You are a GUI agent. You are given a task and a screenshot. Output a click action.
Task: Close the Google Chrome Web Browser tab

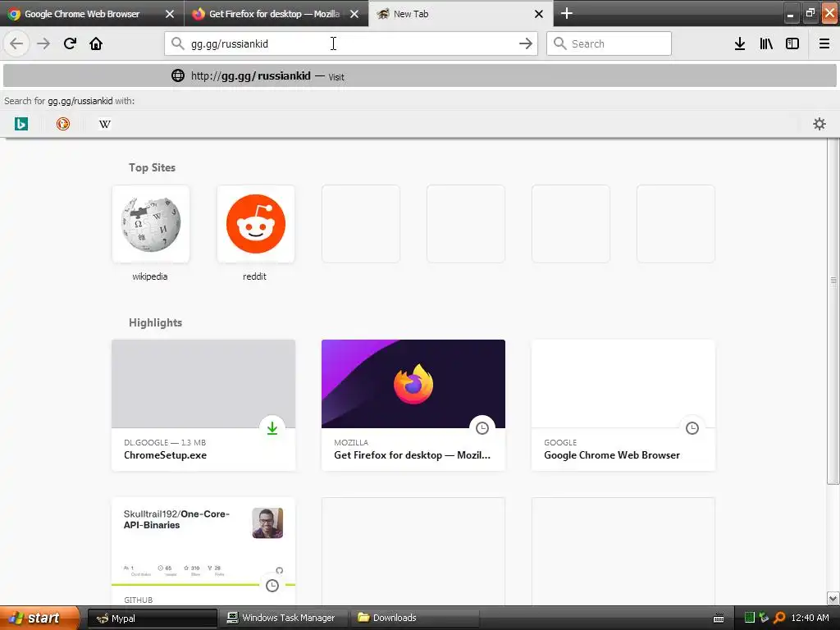coord(169,14)
